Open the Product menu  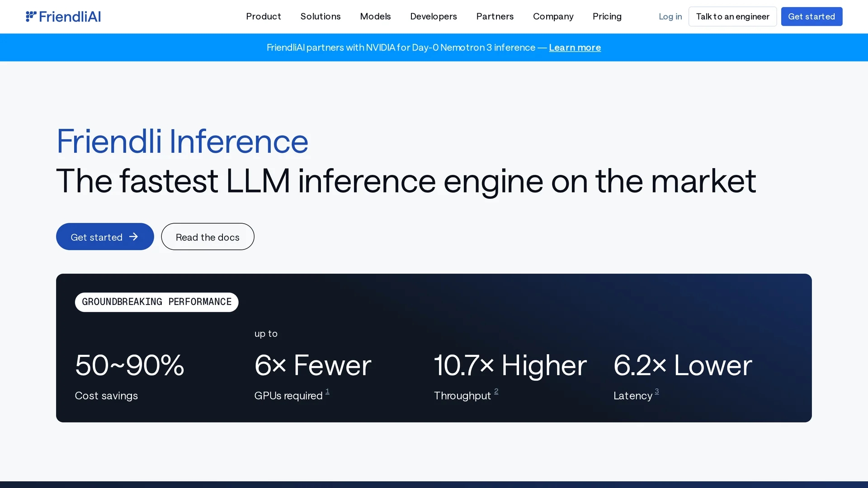click(264, 17)
